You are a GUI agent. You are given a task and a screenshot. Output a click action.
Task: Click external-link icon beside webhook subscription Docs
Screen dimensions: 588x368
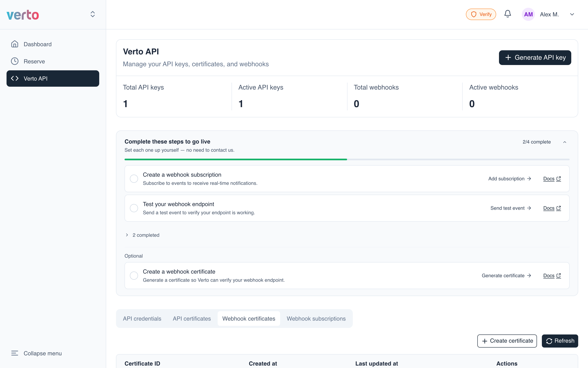559,179
